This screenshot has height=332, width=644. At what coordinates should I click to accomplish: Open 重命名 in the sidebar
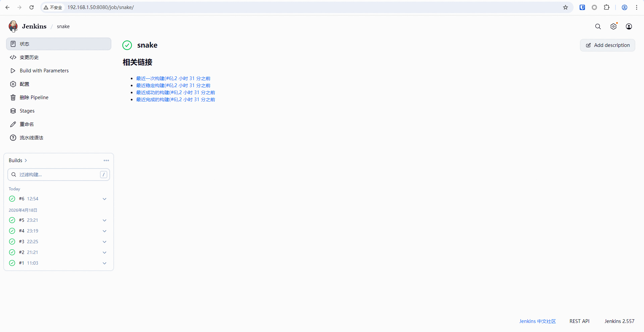59,124
